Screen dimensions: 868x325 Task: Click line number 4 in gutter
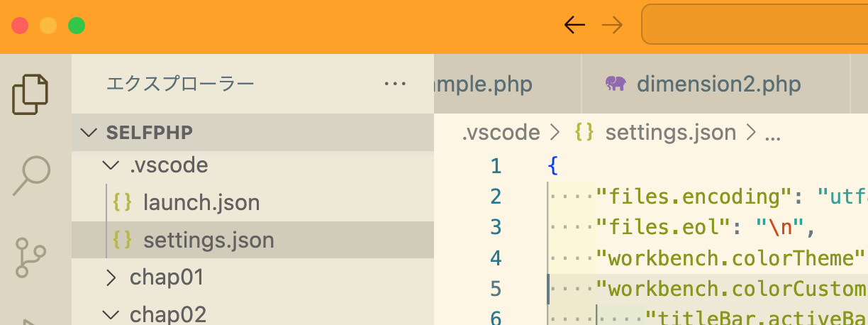coord(495,258)
